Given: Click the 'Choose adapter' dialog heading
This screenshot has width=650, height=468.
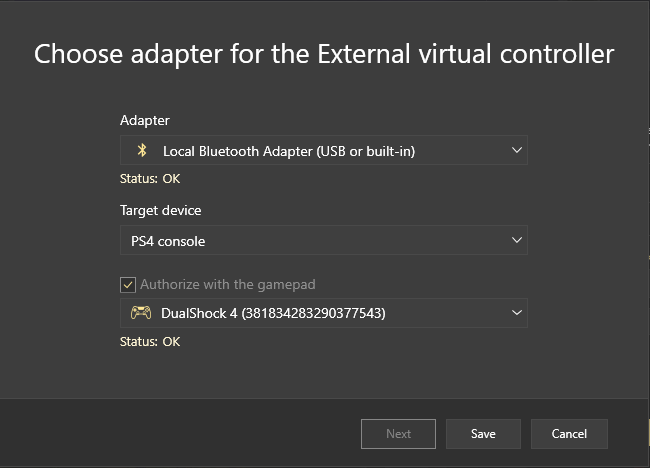Looking at the screenshot, I should pyautogui.click(x=324, y=54).
